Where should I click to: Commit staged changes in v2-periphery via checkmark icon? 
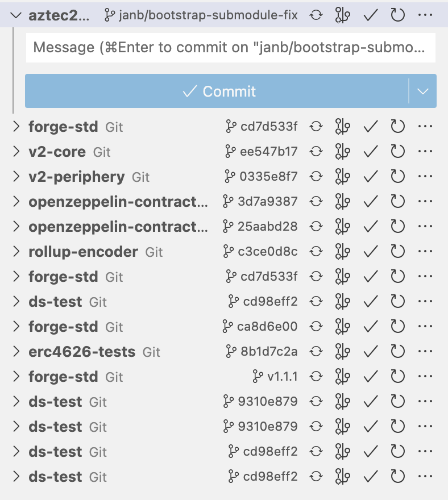pos(370,176)
